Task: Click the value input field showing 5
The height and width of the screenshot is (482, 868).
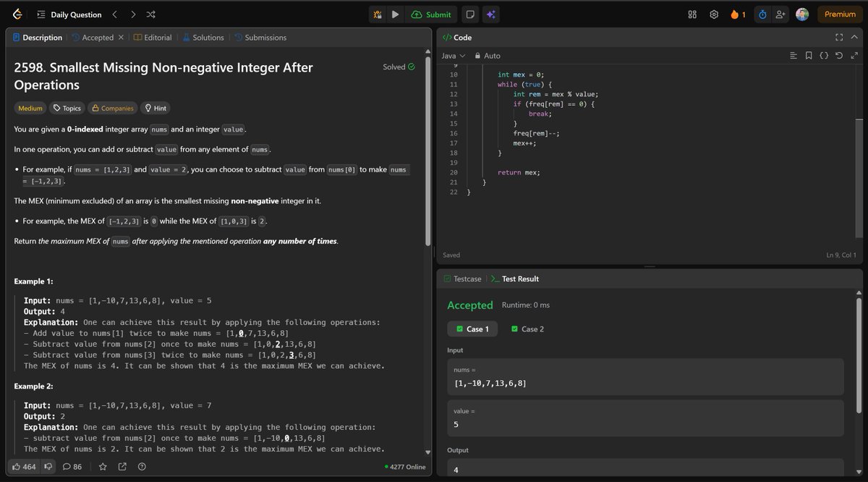Action: [645, 418]
